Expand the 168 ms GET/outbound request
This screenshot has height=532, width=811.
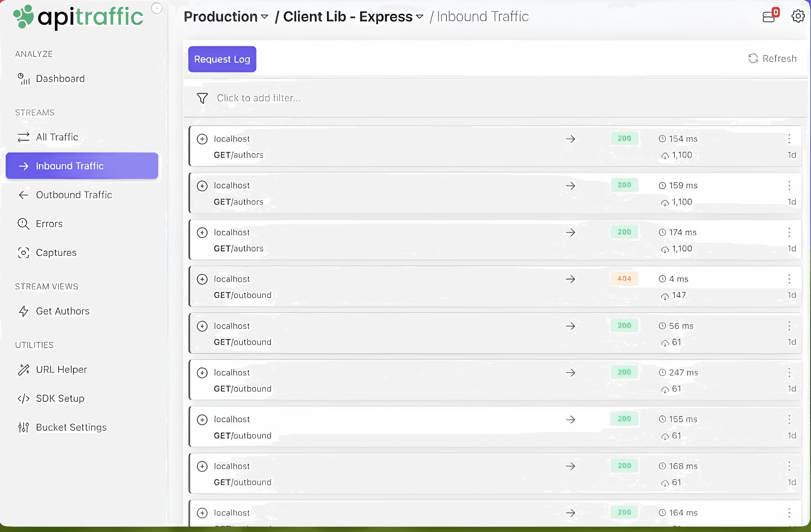click(202, 466)
